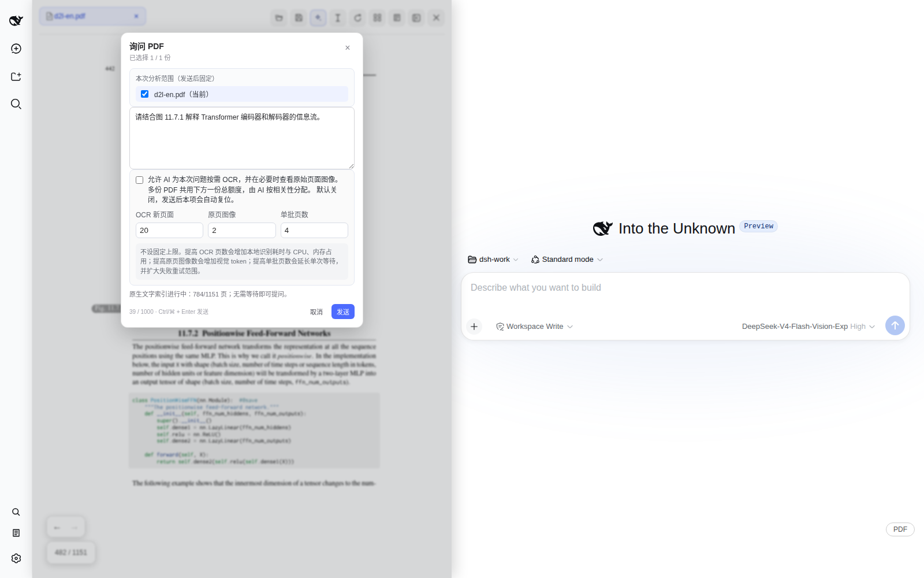Click the Preview badge
This screenshot has width=924, height=578.
click(x=758, y=226)
